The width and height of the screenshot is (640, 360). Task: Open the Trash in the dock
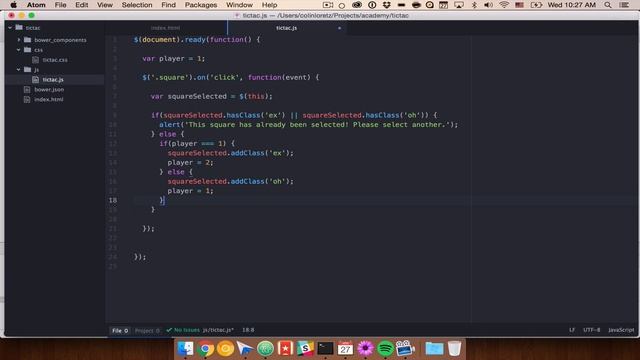pyautogui.click(x=454, y=349)
